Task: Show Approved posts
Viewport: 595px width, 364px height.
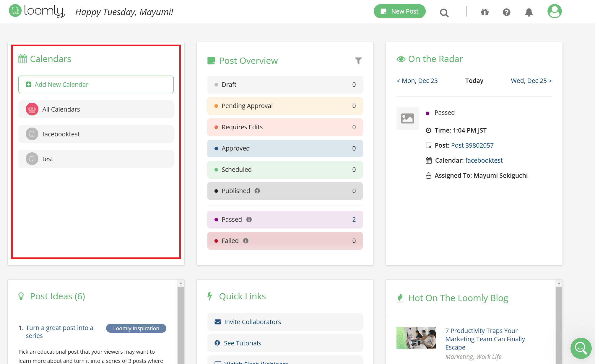Action: pos(285,148)
